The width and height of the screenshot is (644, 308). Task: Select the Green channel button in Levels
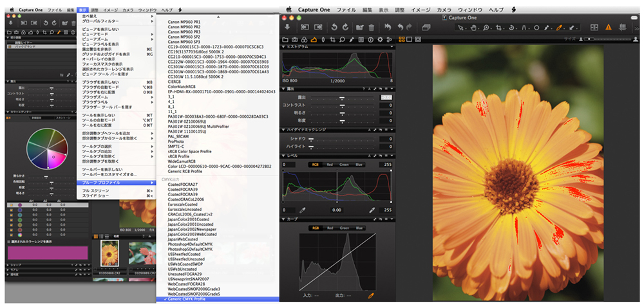344,165
